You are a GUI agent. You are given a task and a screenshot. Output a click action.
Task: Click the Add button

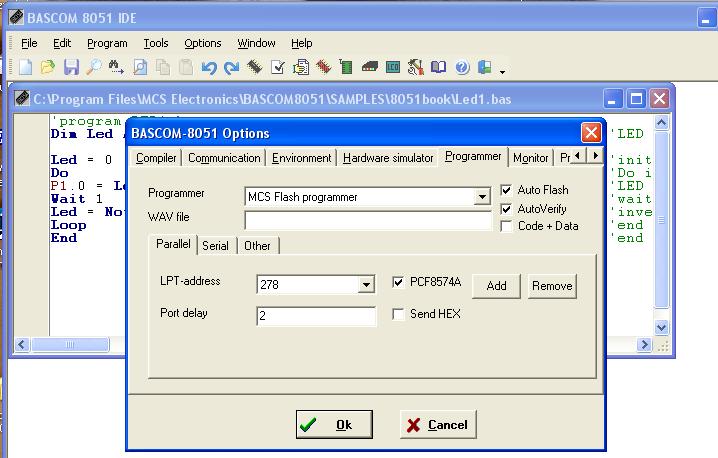pos(496,286)
